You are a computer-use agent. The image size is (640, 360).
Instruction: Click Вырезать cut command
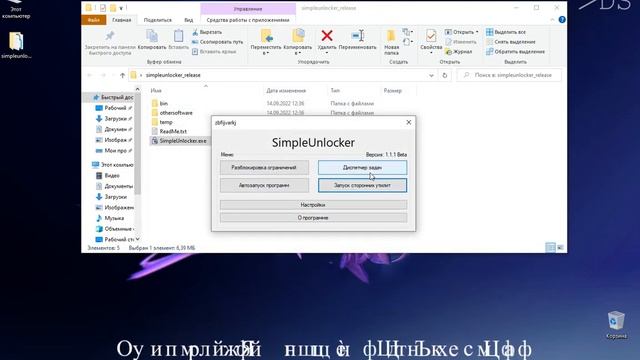click(207, 32)
